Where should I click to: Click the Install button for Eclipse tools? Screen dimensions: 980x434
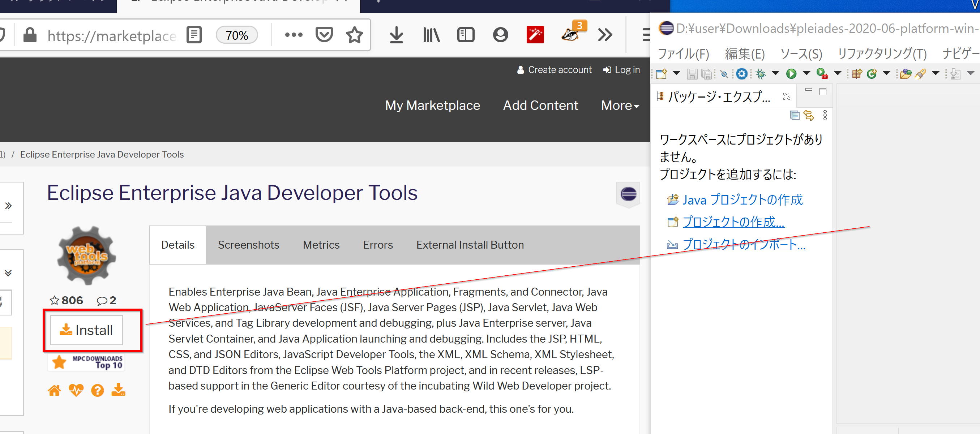click(x=87, y=330)
